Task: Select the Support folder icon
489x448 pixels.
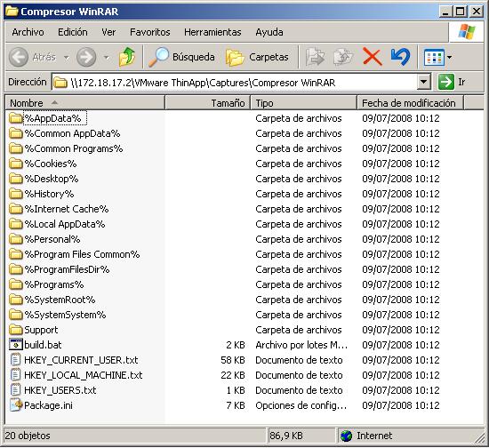Action: pos(15,330)
